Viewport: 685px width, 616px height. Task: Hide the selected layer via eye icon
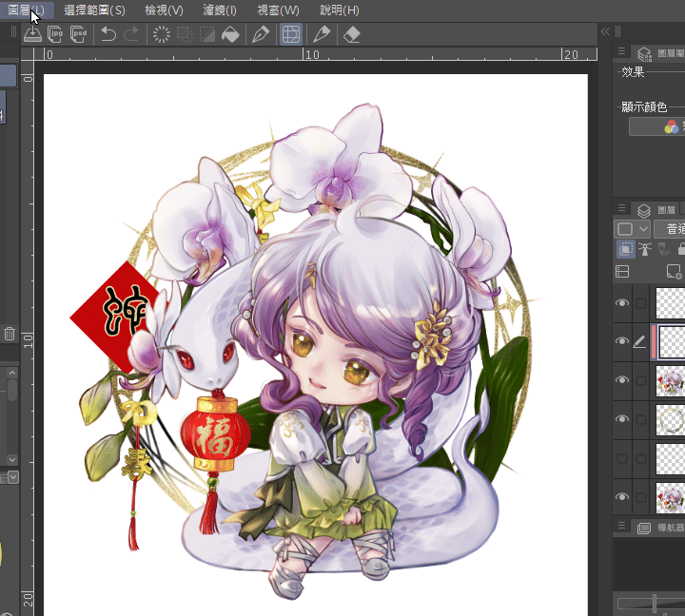point(622,341)
